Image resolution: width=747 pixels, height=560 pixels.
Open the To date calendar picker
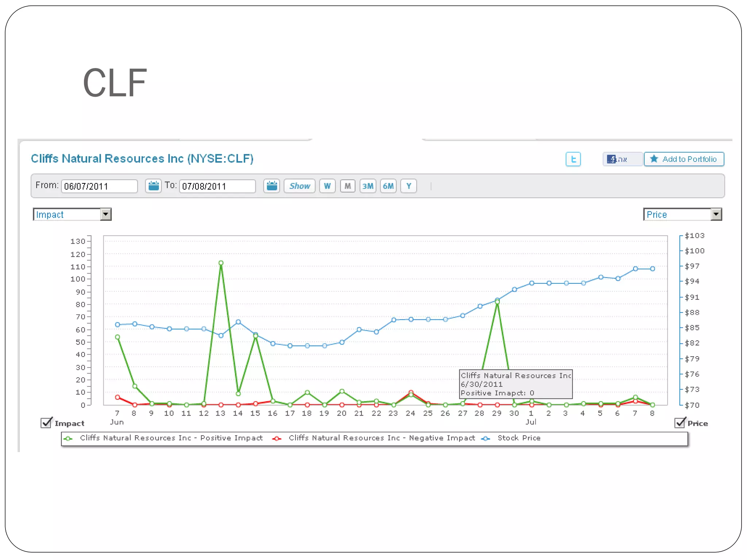pyautogui.click(x=272, y=186)
